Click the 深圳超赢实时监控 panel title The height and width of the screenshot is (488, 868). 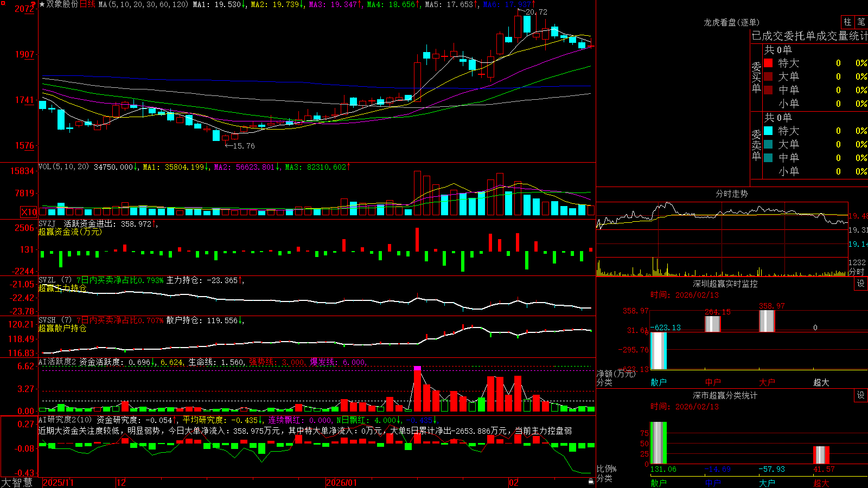point(725,284)
